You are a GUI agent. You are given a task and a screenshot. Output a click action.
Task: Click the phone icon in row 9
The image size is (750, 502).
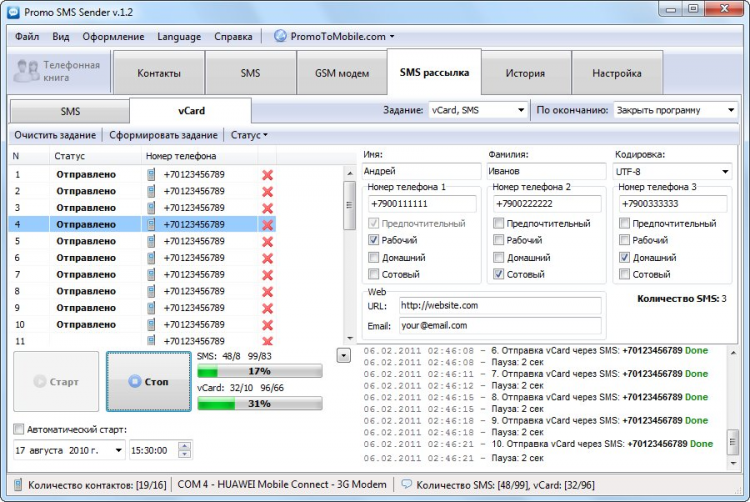click(x=151, y=308)
